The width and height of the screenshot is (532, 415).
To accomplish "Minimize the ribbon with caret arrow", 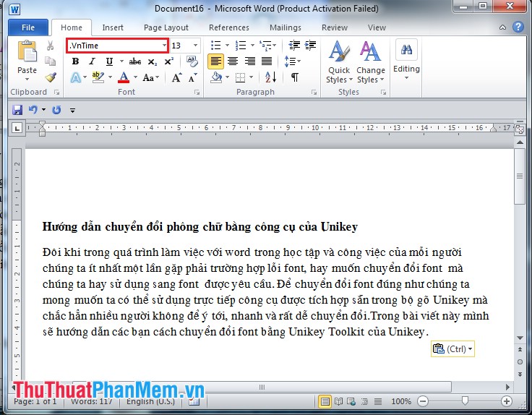I will click(x=502, y=27).
